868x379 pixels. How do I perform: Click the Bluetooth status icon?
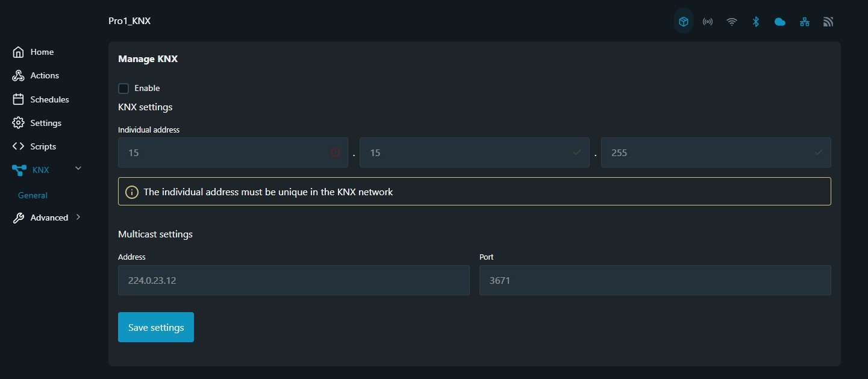(755, 22)
